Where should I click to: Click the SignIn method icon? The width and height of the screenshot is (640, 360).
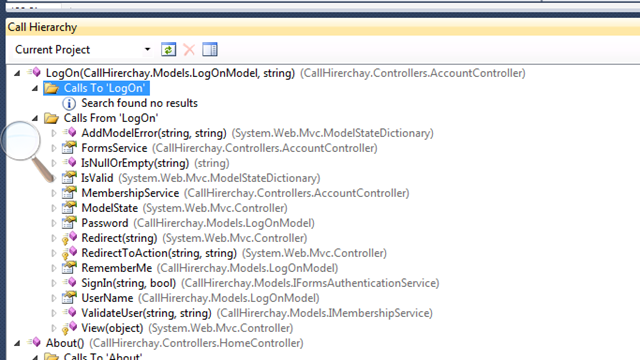click(x=70, y=282)
